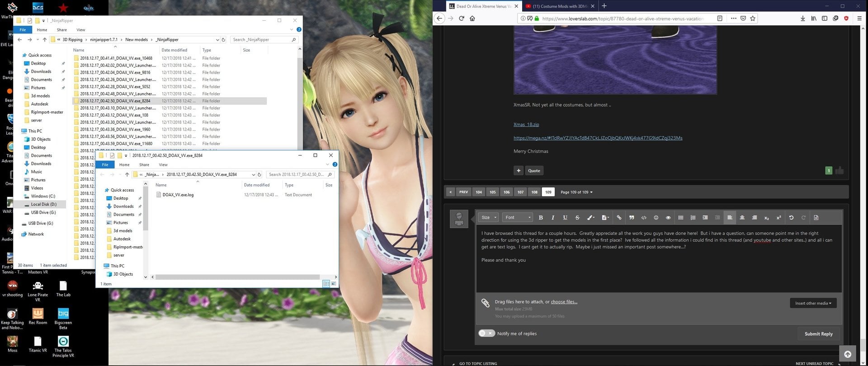Toggle Firefox reader view
This screenshot has width=868, height=366.
point(720,19)
